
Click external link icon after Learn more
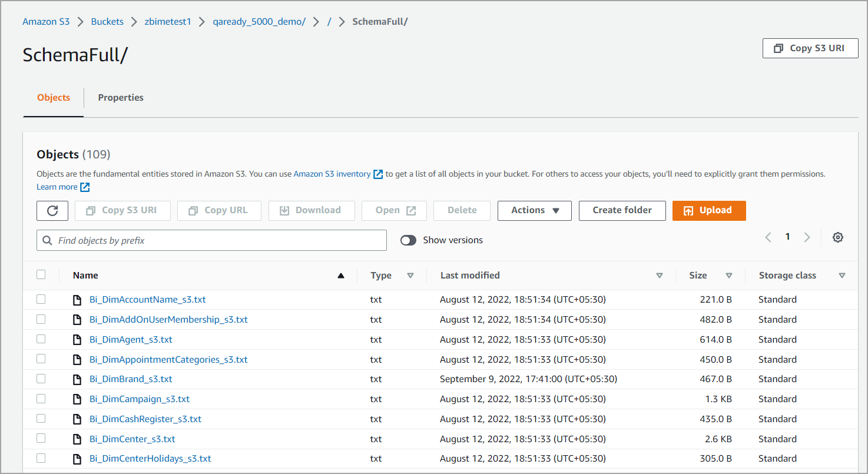click(x=85, y=187)
